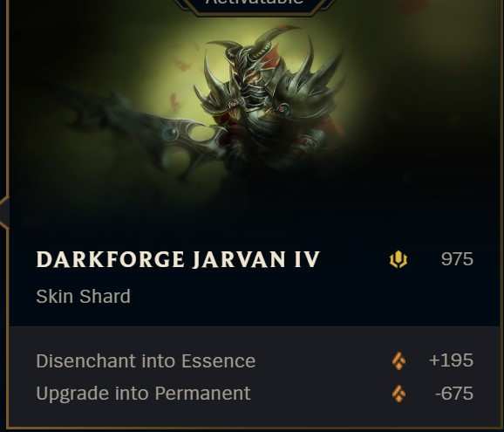Click the tooltip pointer notch on left border

pyautogui.click(x=4, y=213)
